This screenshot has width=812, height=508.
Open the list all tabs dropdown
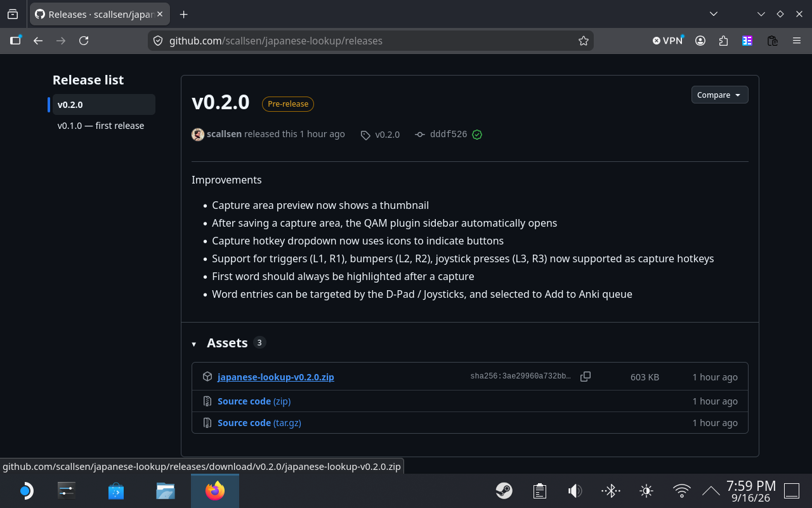point(714,14)
